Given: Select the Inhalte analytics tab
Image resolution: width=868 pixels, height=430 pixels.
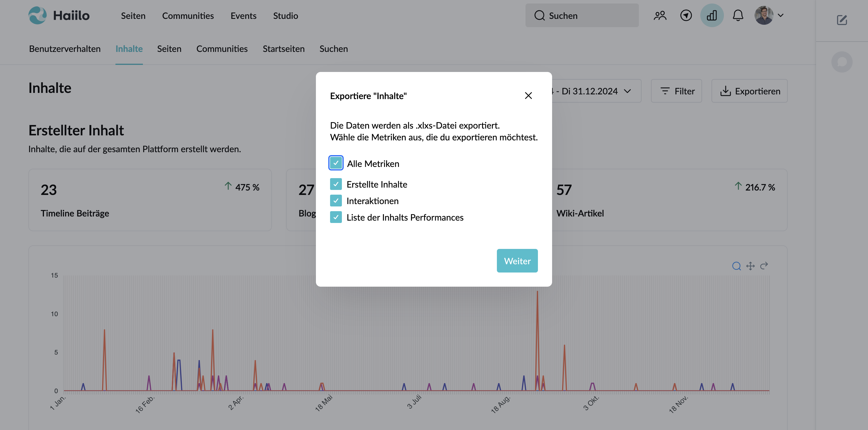Looking at the screenshot, I should pos(129,49).
